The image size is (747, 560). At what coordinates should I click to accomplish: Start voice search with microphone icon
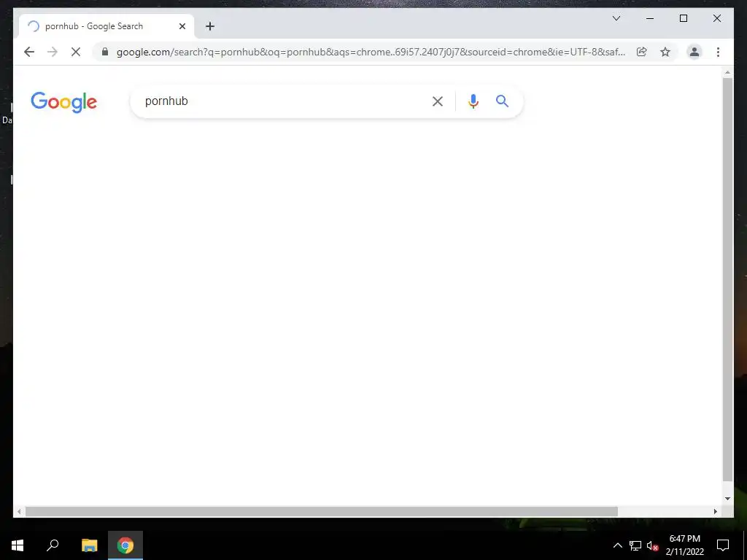(x=473, y=101)
